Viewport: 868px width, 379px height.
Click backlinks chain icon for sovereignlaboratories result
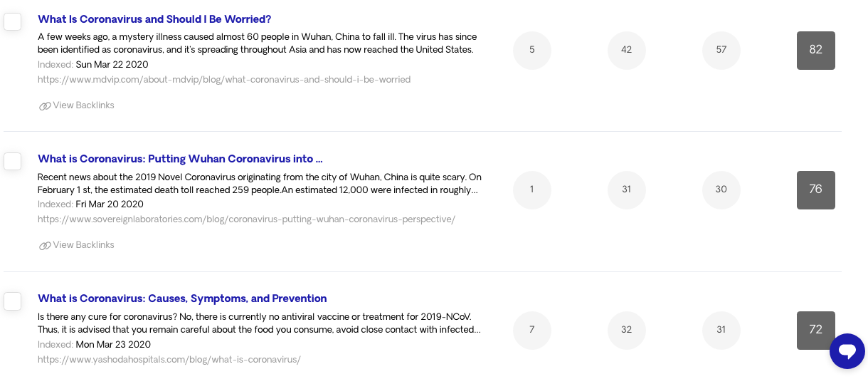45,246
